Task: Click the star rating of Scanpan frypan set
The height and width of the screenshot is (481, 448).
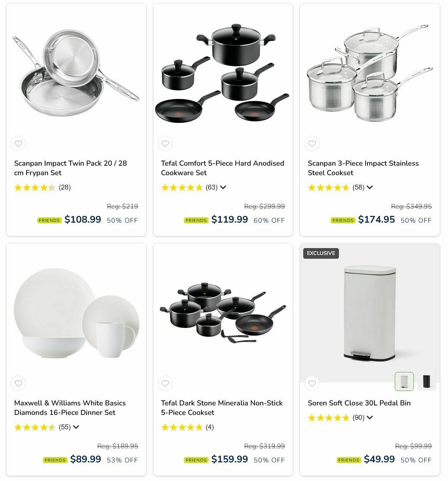Action: tap(35, 187)
